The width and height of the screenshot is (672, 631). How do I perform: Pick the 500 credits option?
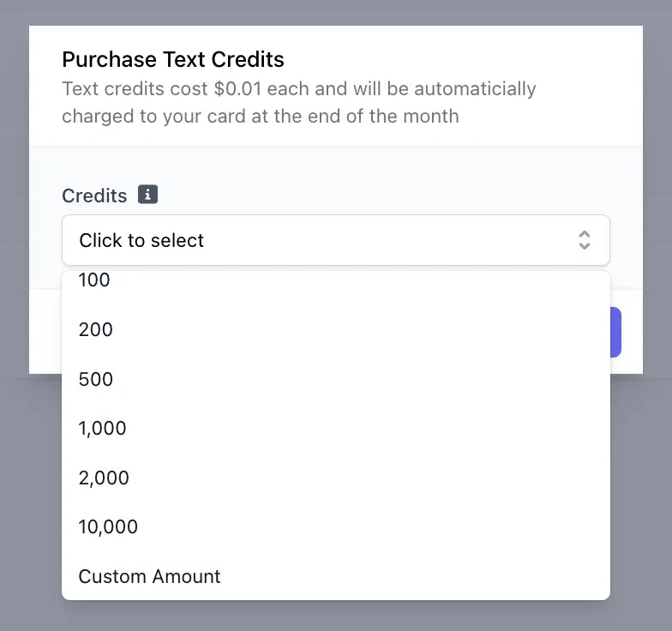pyautogui.click(x=336, y=379)
